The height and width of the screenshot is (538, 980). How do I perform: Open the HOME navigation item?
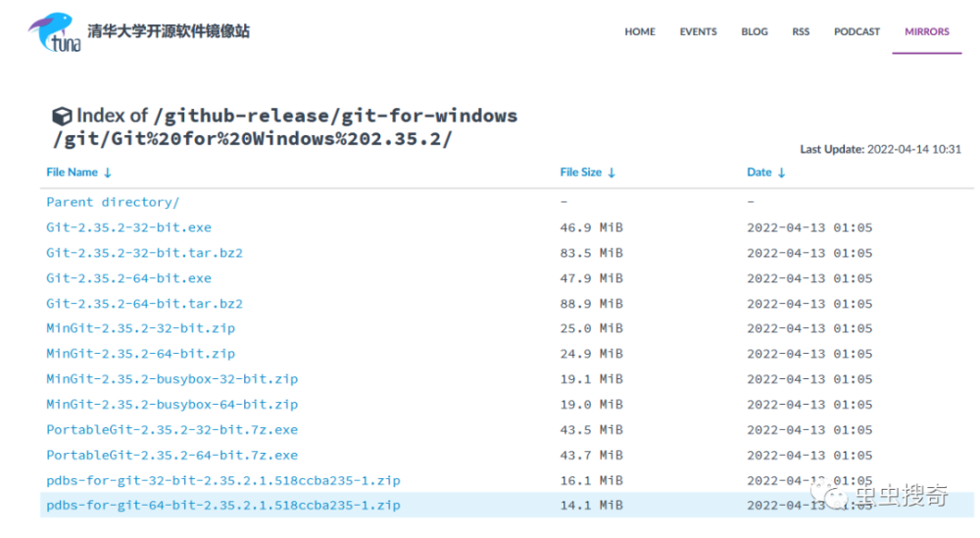tap(640, 31)
